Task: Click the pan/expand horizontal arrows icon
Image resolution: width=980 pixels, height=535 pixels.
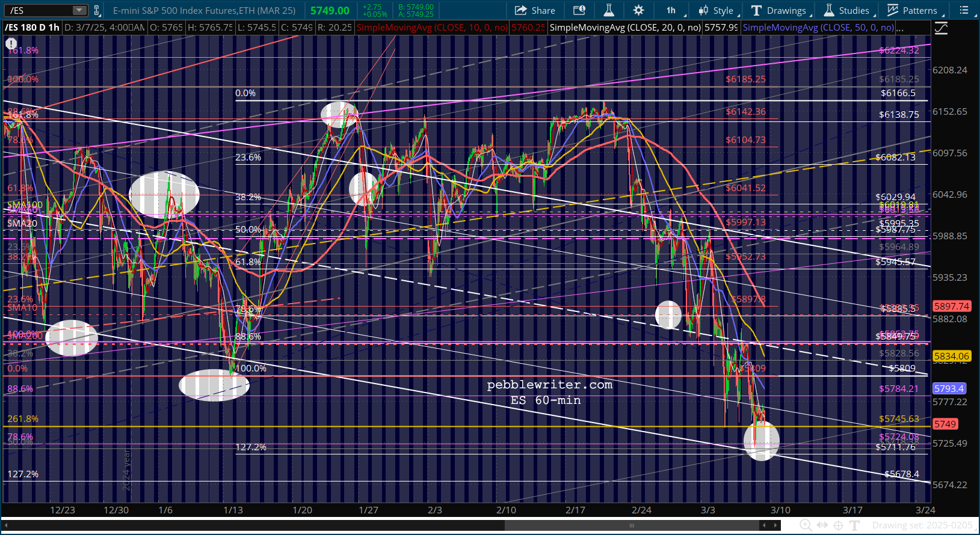Action: [822, 525]
